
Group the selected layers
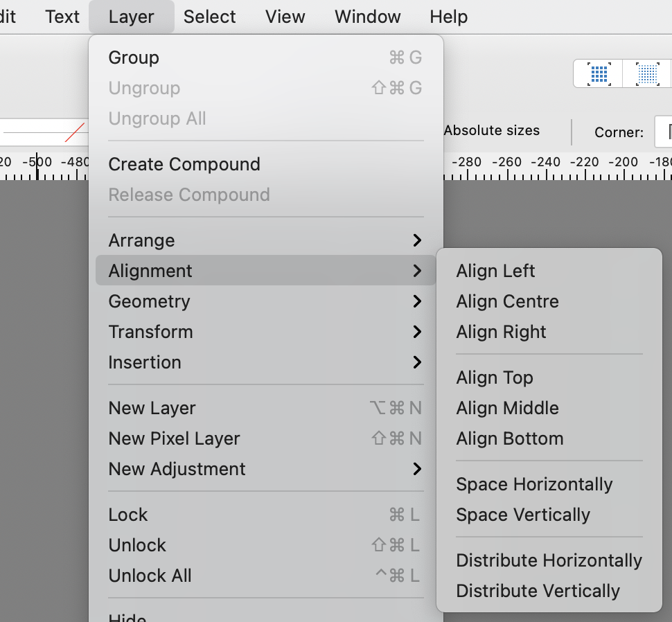133,57
